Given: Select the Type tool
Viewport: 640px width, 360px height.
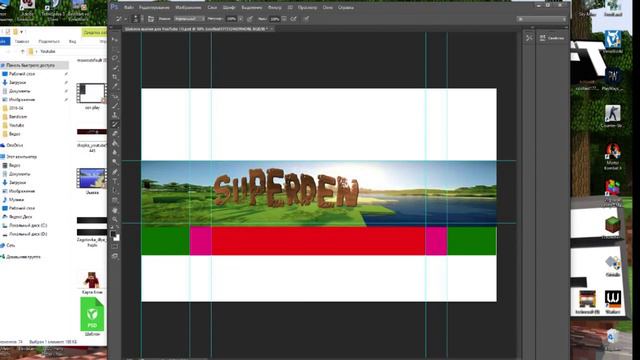Looking at the screenshot, I should point(115,181).
